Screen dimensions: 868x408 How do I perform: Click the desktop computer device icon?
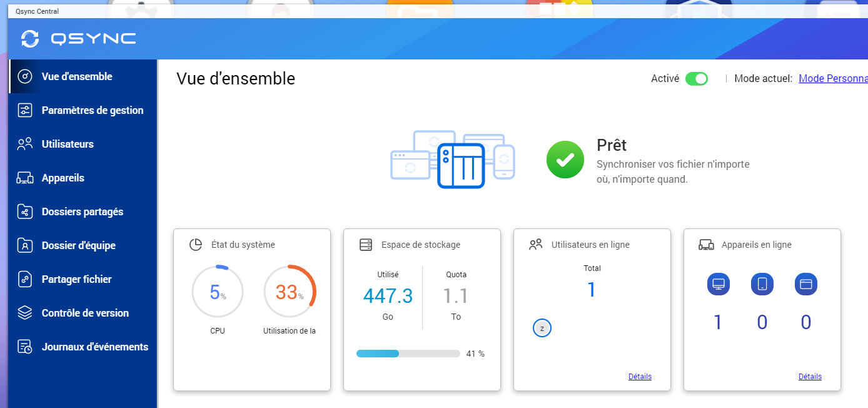(719, 284)
